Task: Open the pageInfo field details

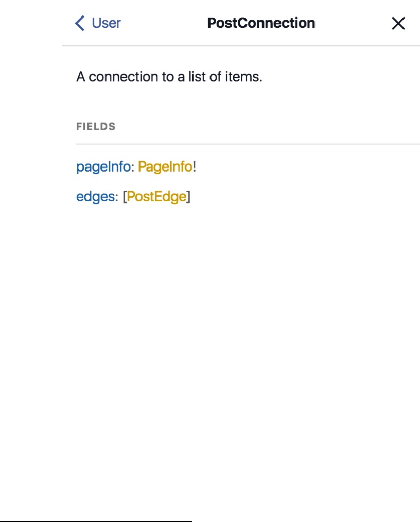Action: tap(103, 167)
